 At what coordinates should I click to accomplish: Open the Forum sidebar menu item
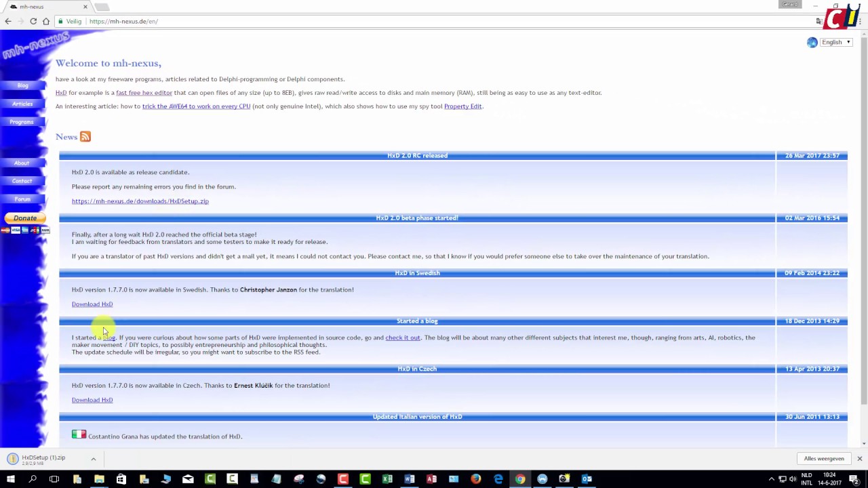click(x=22, y=199)
